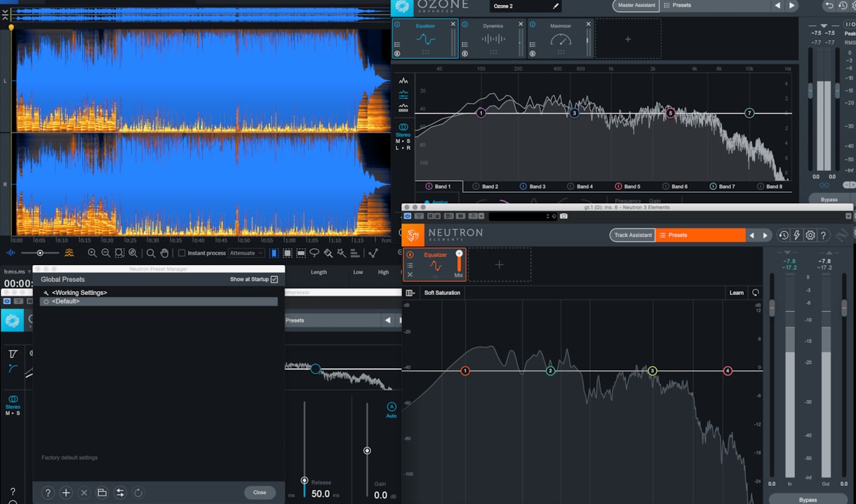Toggle Auto gain in Ozone compressor
The height and width of the screenshot is (504, 856).
[x=392, y=407]
